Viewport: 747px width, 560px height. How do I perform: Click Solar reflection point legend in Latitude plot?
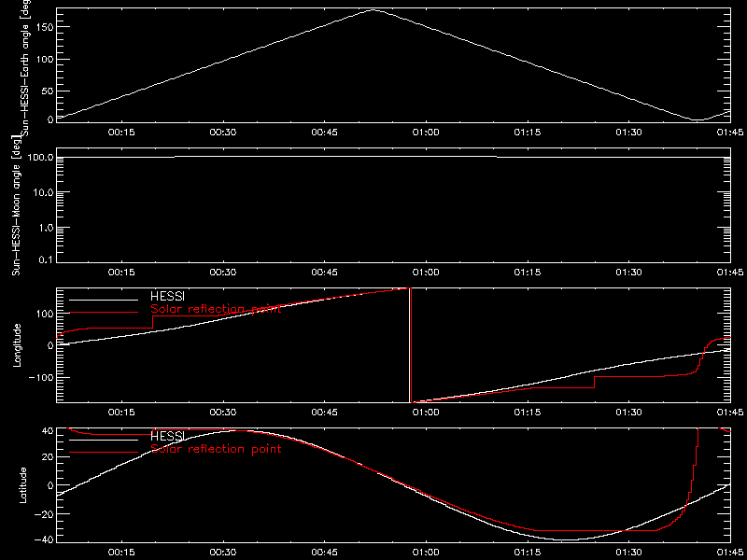pos(216,449)
